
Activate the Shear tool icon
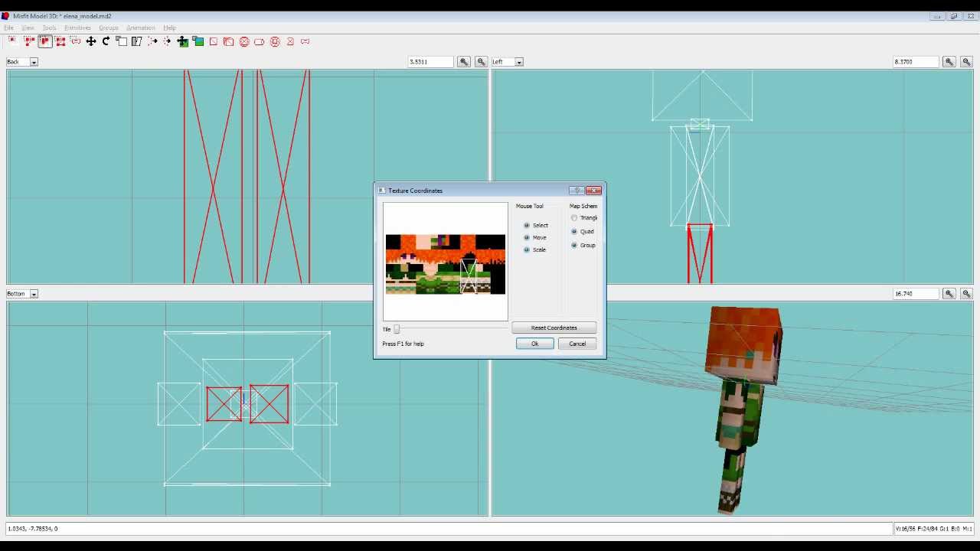click(136, 41)
